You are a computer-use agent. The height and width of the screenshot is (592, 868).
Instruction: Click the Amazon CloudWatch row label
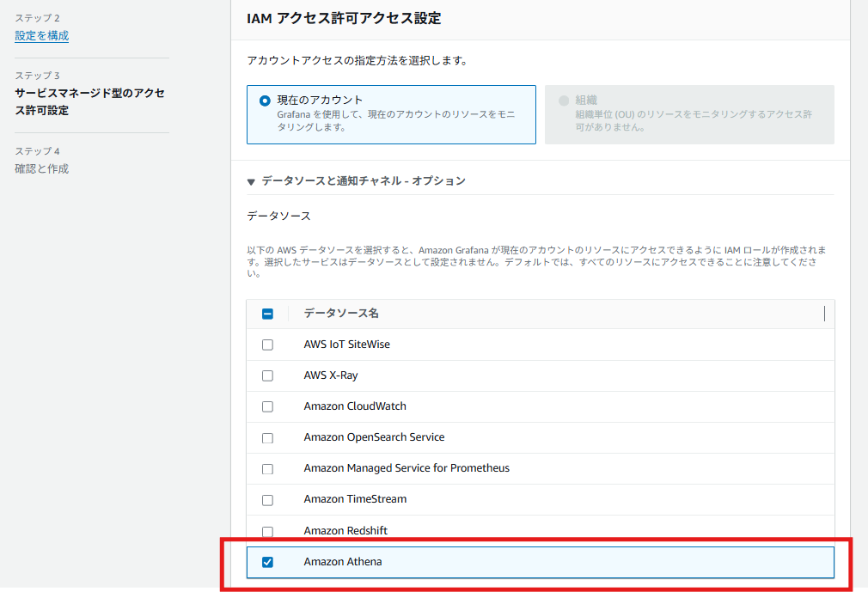coord(355,406)
